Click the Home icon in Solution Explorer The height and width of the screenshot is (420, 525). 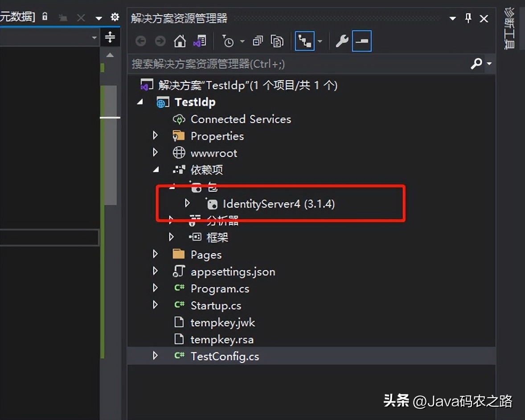(180, 41)
